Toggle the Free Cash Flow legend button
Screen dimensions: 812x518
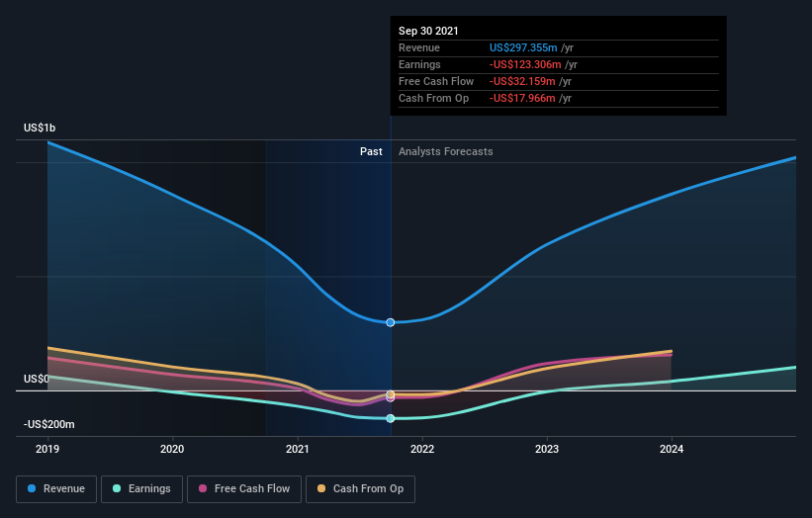tap(244, 489)
